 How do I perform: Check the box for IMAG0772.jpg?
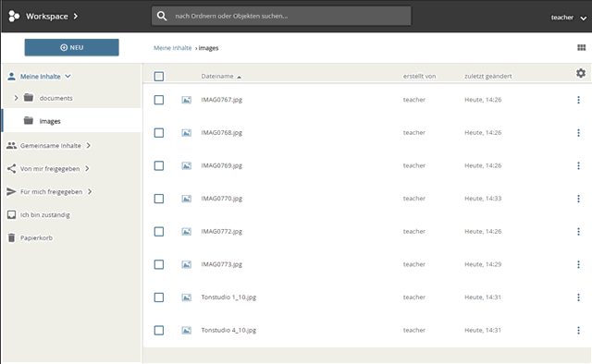tap(159, 232)
